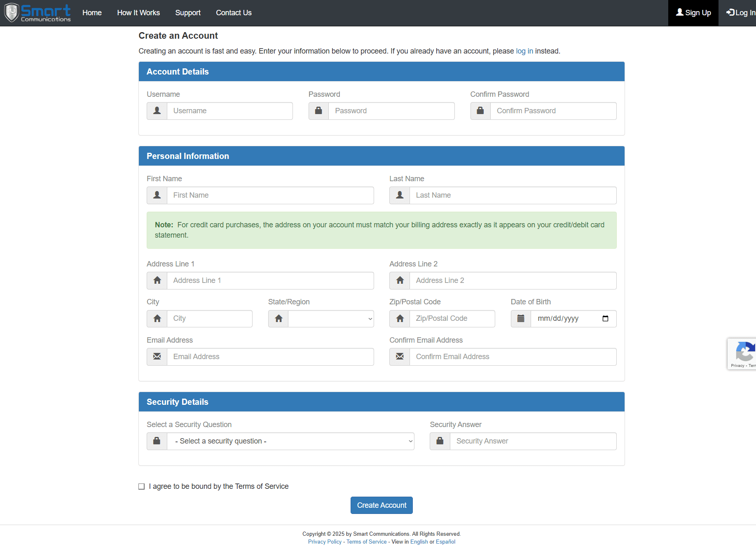Open the State/Region dropdown
The width and height of the screenshot is (756, 551).
(x=331, y=319)
